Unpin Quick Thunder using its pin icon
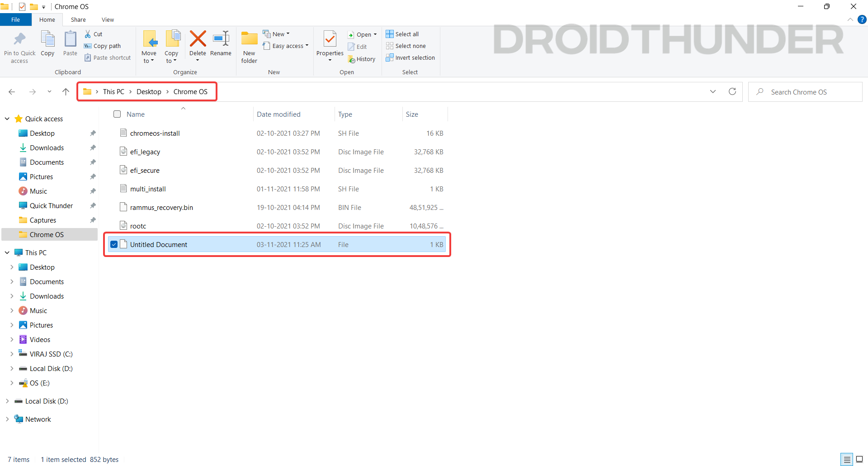The height and width of the screenshot is (466, 868). [93, 205]
